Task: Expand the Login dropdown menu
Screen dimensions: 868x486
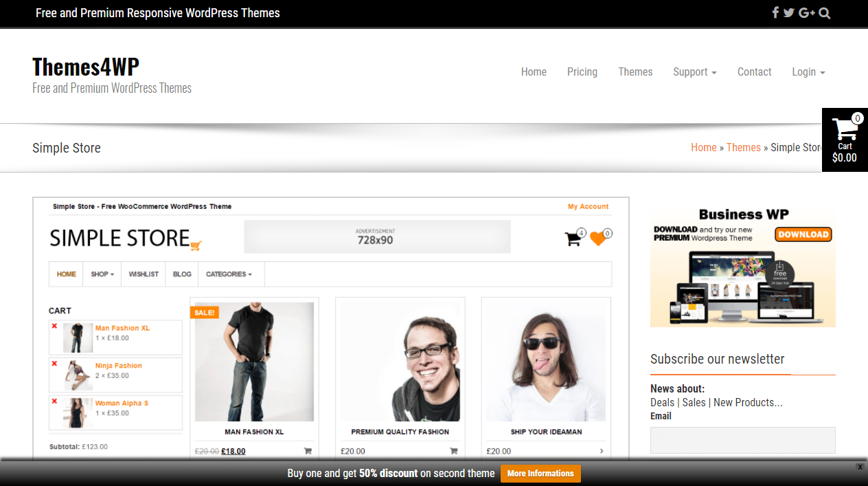Action: click(808, 71)
